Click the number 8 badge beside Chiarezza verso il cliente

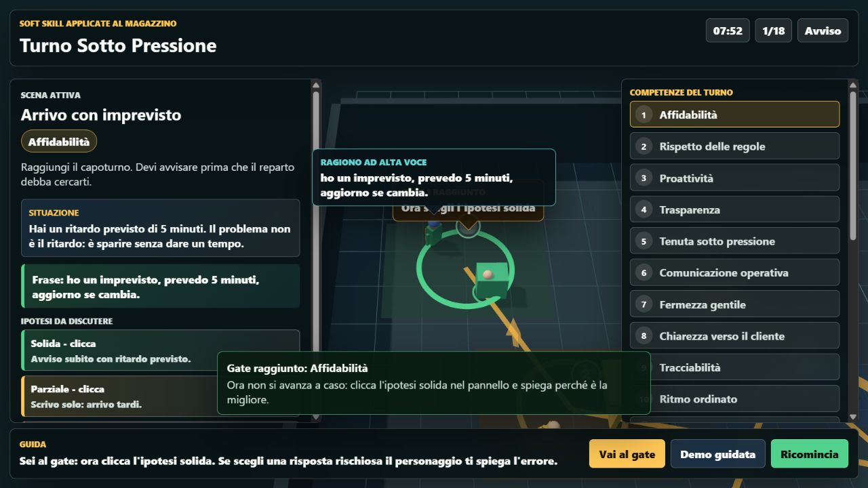click(x=644, y=335)
